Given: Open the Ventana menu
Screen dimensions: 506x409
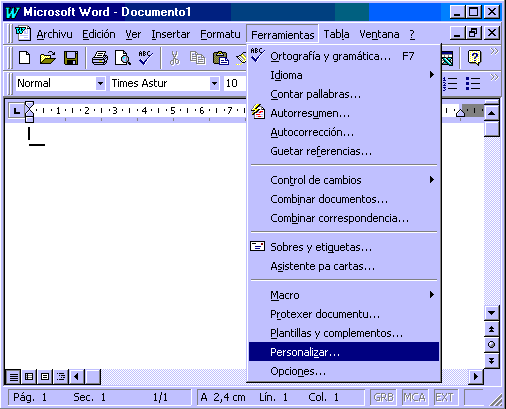Looking at the screenshot, I should coord(379,34).
